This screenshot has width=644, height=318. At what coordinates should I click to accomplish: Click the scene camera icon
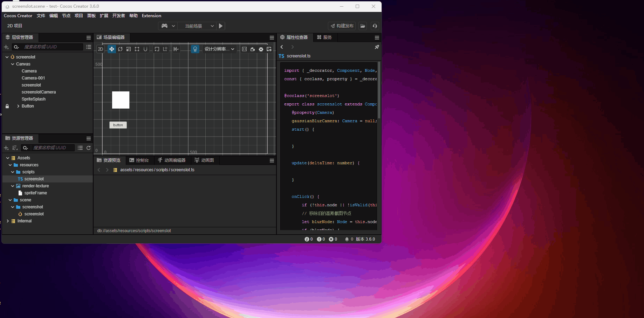pos(253,49)
